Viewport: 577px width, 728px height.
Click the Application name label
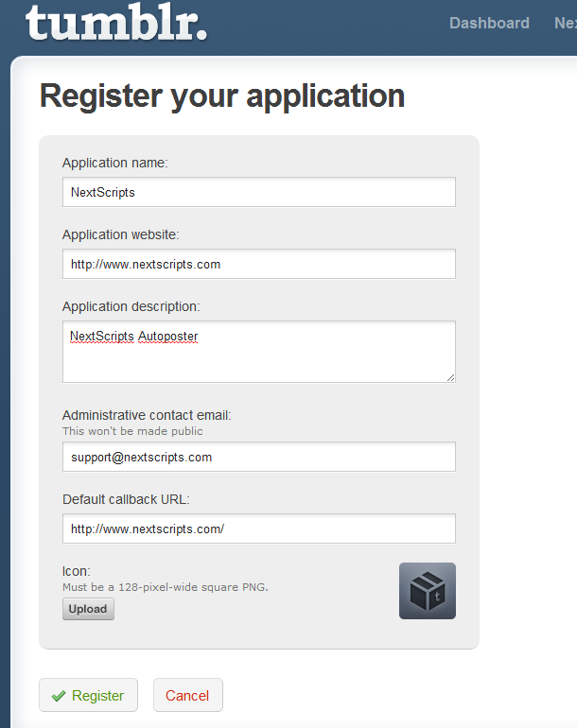click(x=115, y=163)
